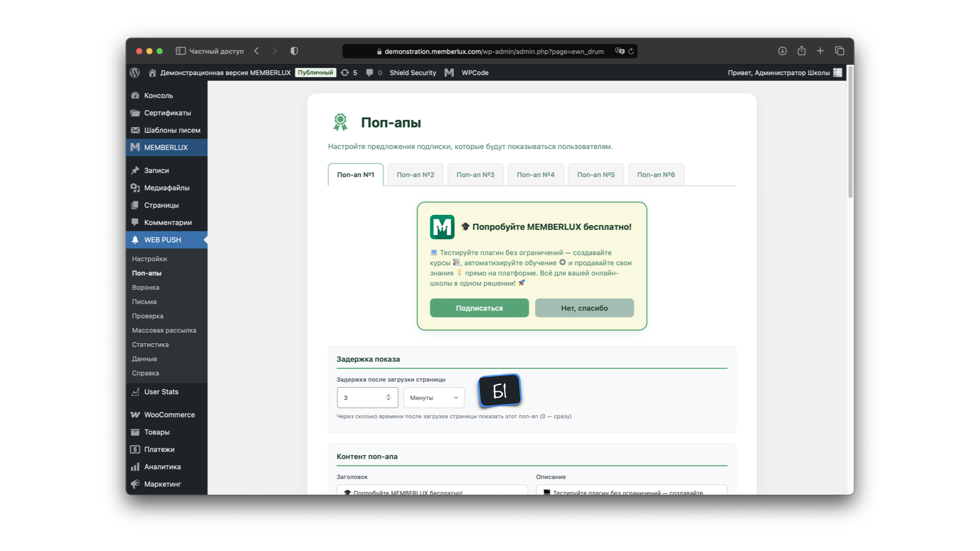Click the WordPress logo icon

point(135,72)
